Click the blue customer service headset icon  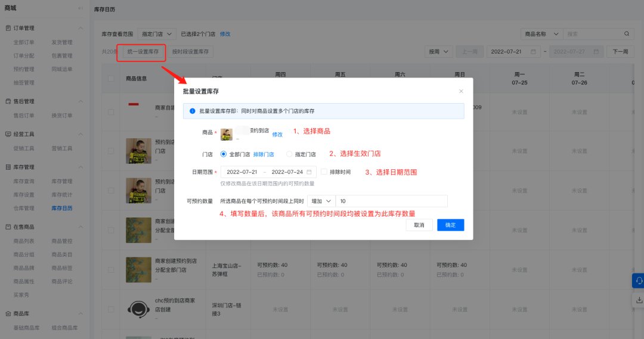(x=639, y=281)
